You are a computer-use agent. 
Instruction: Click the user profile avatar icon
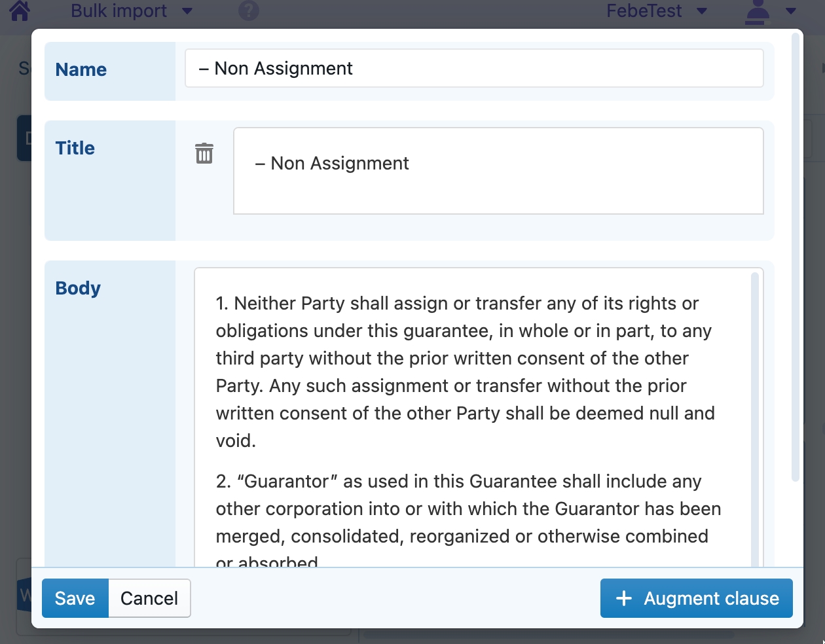(758, 12)
